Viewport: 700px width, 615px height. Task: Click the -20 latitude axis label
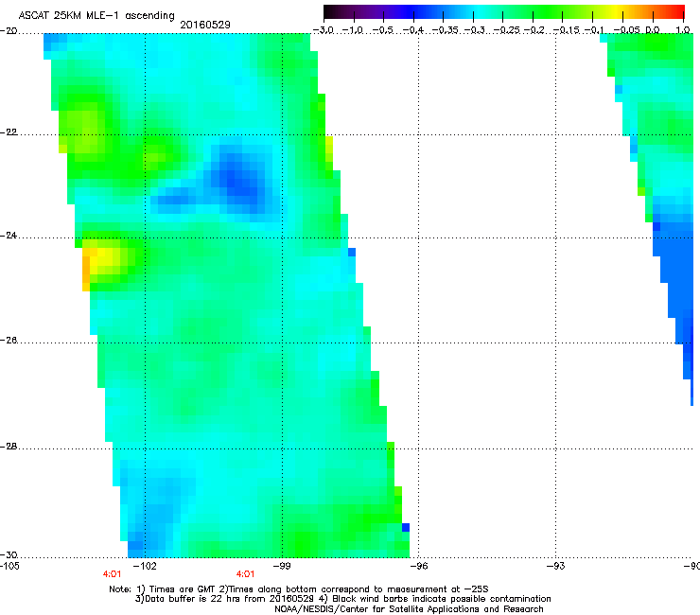point(9,31)
